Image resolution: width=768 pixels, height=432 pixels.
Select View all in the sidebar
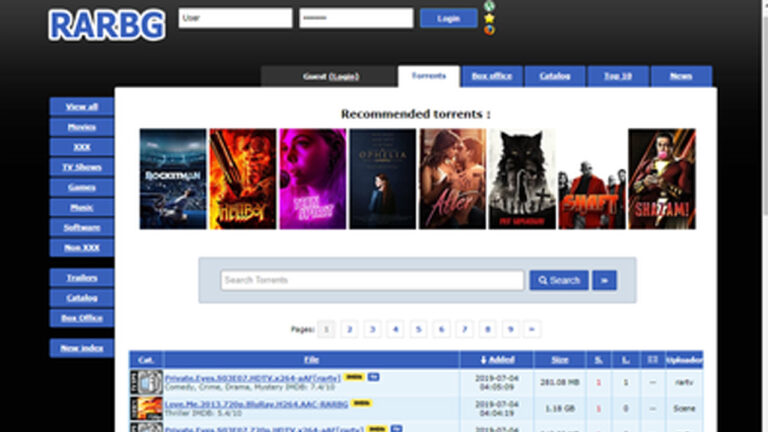[x=82, y=106]
